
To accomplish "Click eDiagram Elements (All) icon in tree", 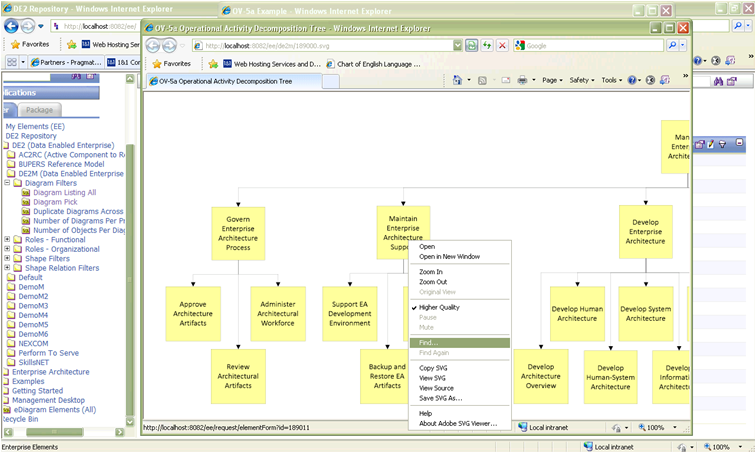I will click(x=7, y=410).
